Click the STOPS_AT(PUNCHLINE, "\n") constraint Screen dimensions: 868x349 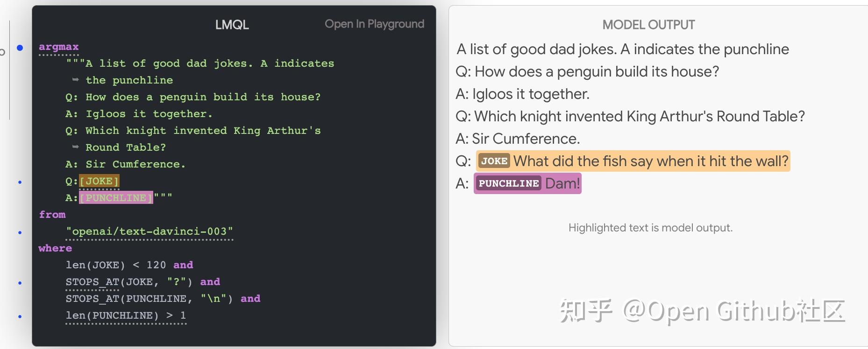(x=149, y=299)
